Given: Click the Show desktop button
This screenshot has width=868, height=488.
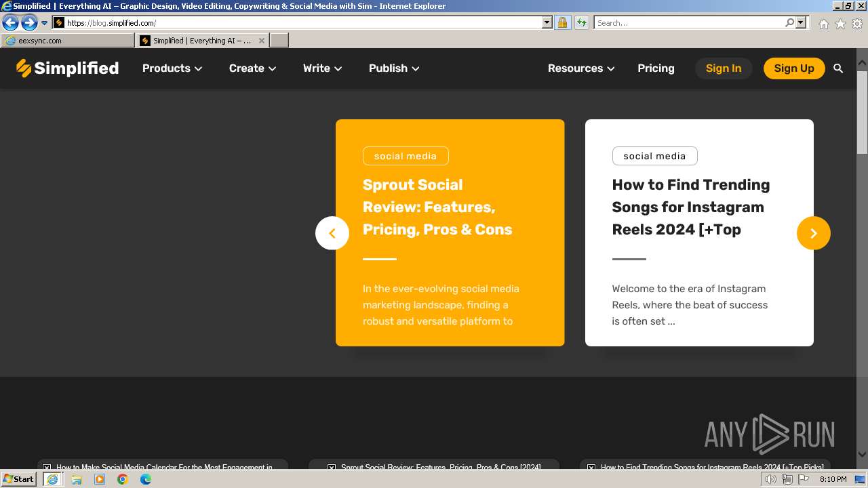Looking at the screenshot, I should (x=860, y=479).
